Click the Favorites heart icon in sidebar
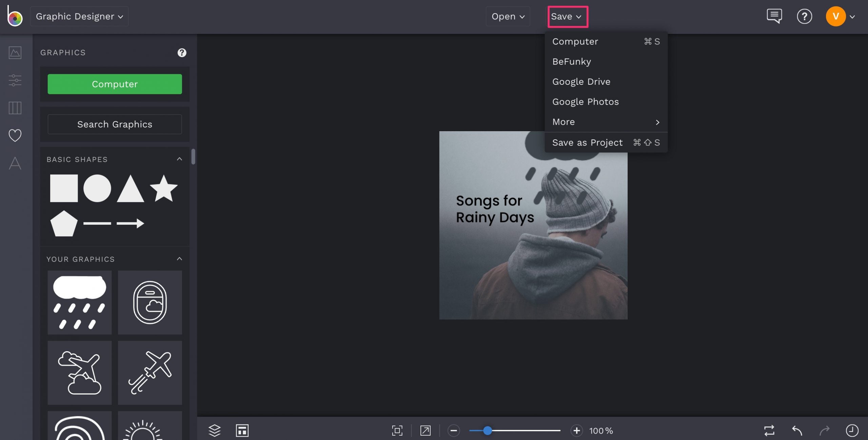Screen dimensions: 868x440 [15, 136]
